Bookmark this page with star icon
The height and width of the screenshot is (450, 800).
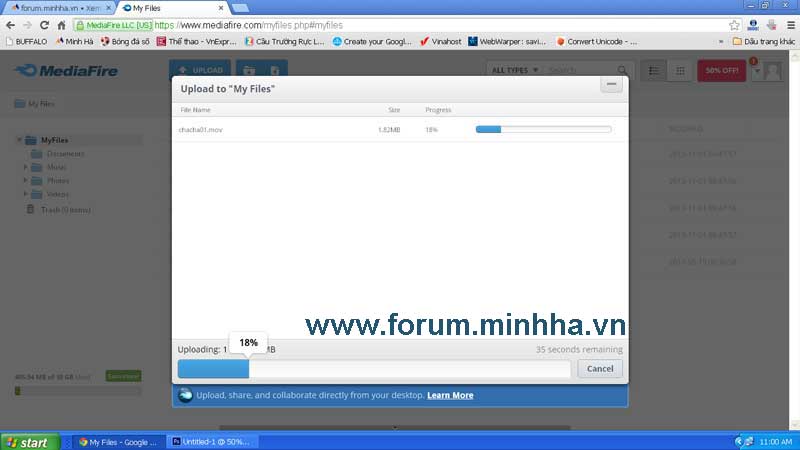coord(734,25)
